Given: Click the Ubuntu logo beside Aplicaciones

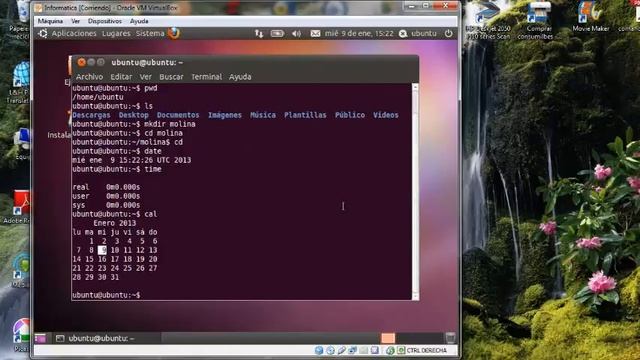Looking at the screenshot, I should tap(43, 33).
